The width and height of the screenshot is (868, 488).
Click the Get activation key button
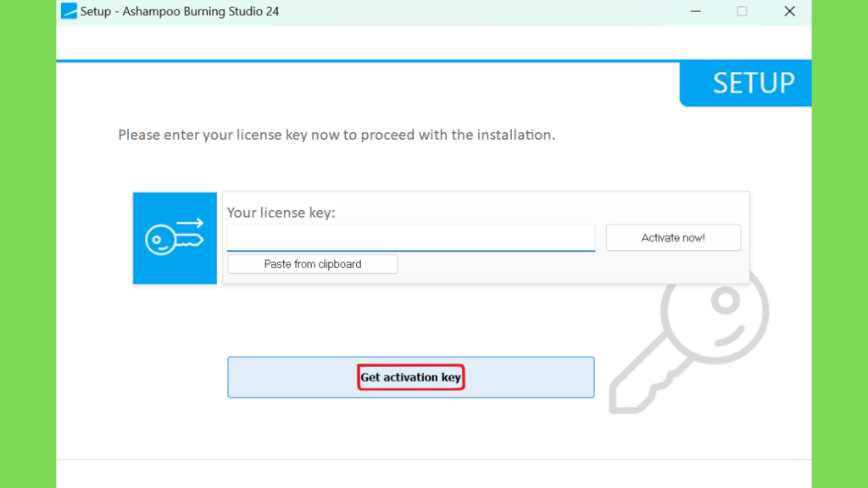pyautogui.click(x=411, y=377)
